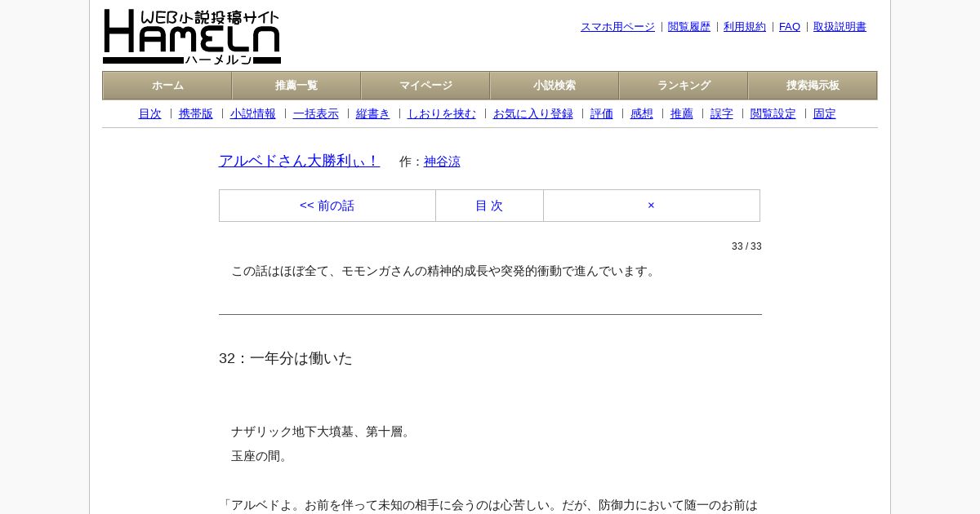
Task: Open the ランキング tab
Action: (x=684, y=86)
